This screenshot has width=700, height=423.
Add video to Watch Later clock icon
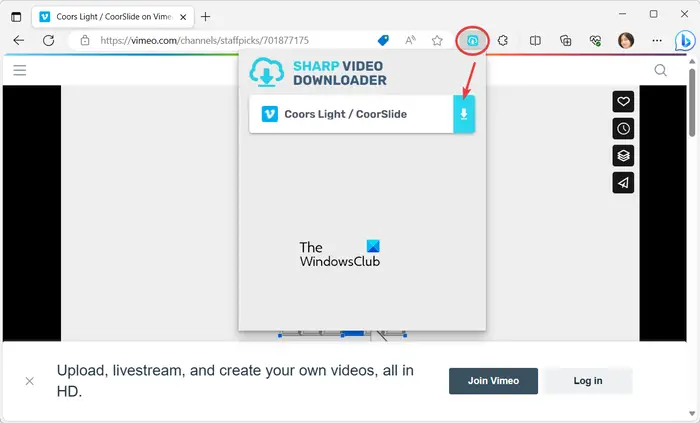pyautogui.click(x=623, y=129)
